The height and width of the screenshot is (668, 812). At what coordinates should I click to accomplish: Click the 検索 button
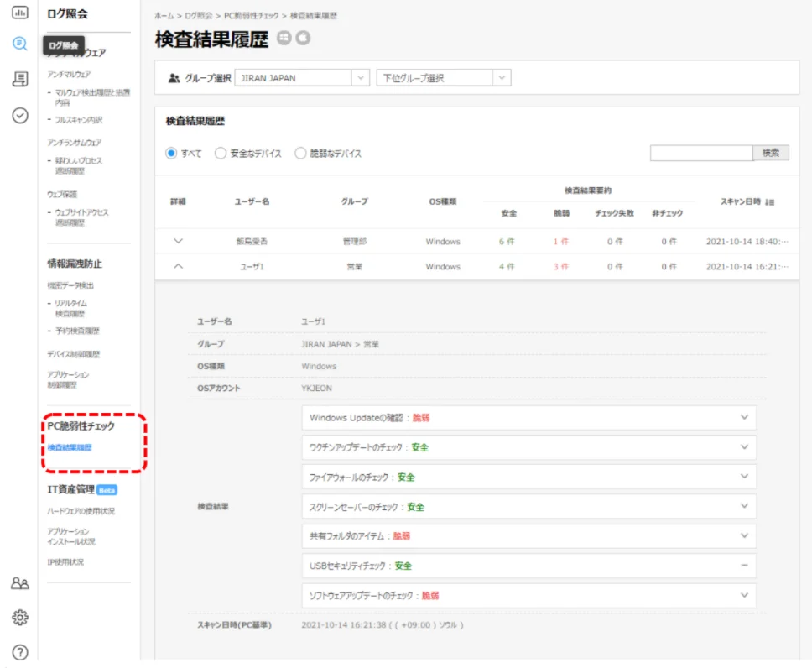pyautogui.click(x=770, y=153)
